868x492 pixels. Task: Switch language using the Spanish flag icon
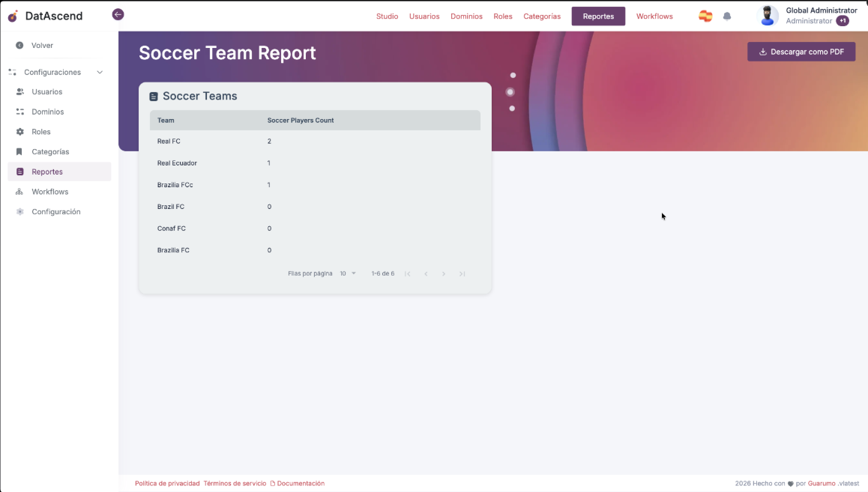point(705,16)
